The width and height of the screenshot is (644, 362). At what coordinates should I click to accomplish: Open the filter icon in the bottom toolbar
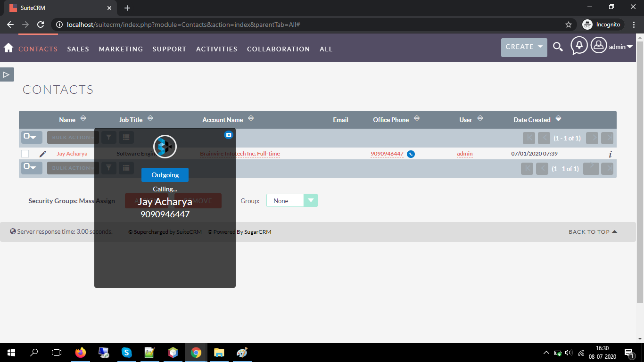coord(109,168)
